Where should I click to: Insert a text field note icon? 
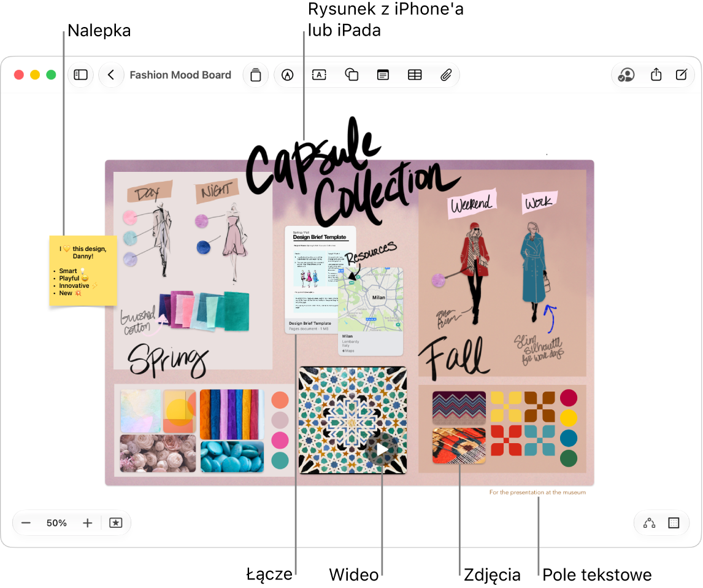tap(383, 75)
